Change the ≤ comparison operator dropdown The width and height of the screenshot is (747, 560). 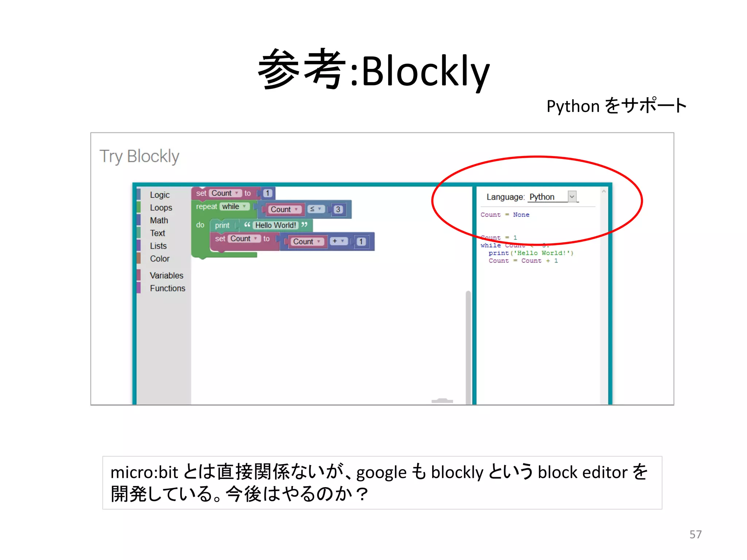[316, 209]
